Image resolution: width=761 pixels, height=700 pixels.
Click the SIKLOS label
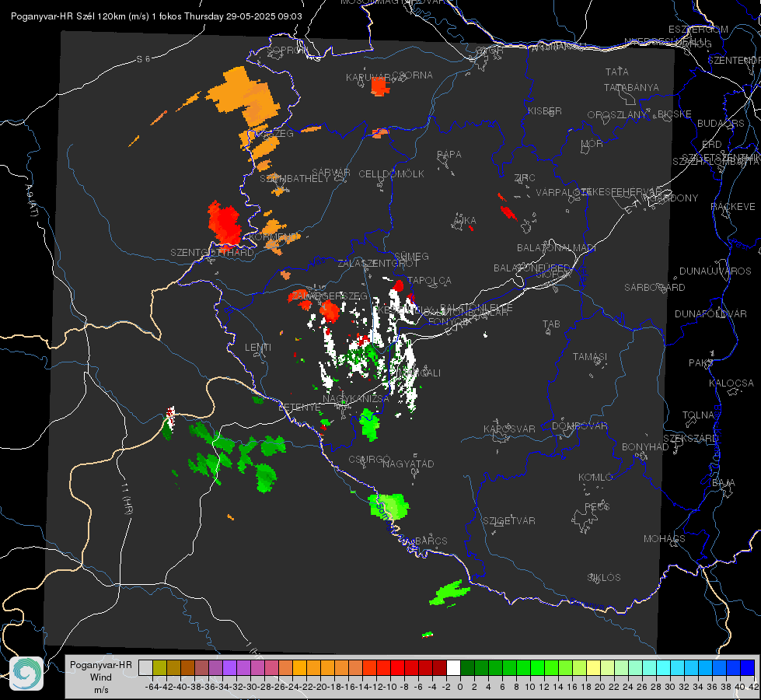tap(604, 578)
